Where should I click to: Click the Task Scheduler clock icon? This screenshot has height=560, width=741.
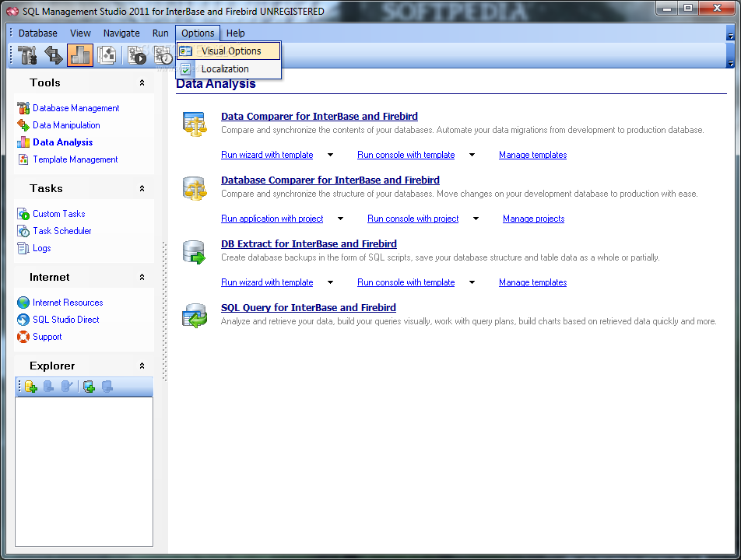click(x=23, y=231)
